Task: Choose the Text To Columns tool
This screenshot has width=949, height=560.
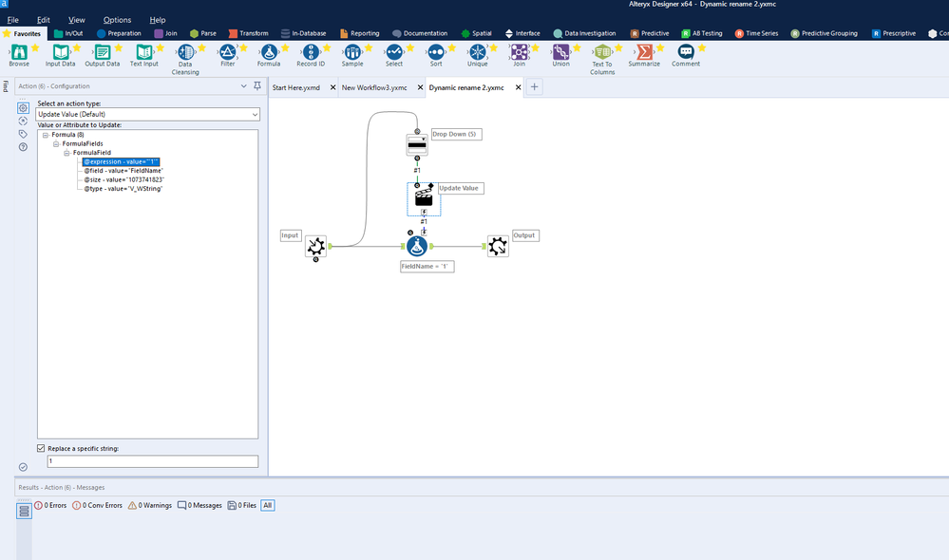Action: click(x=602, y=52)
